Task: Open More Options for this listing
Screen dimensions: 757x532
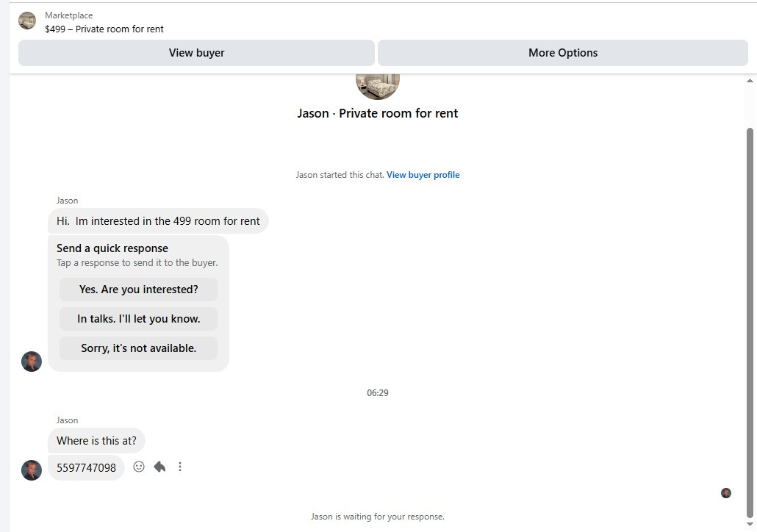Action: [563, 53]
